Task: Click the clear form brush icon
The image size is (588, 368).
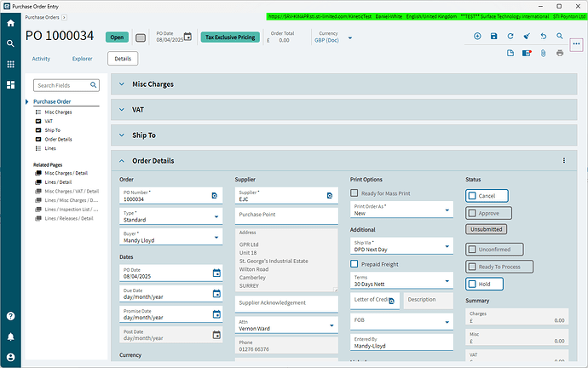Action: coord(527,36)
